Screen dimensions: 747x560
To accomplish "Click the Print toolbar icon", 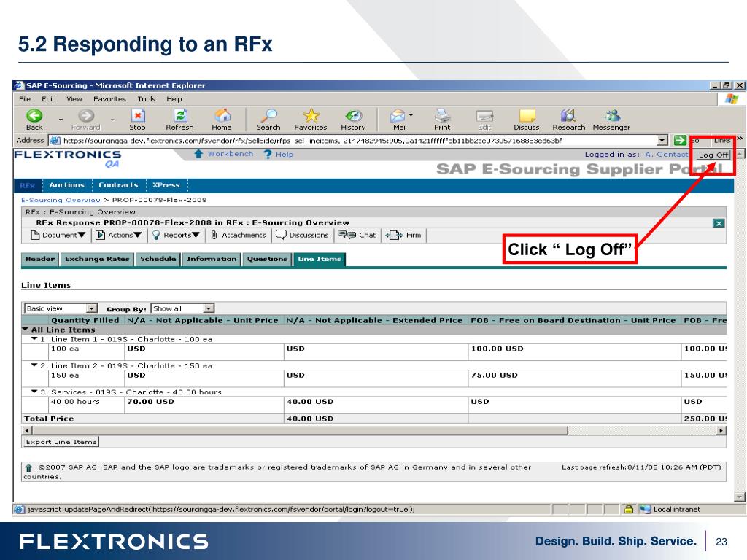I will pyautogui.click(x=442, y=120).
